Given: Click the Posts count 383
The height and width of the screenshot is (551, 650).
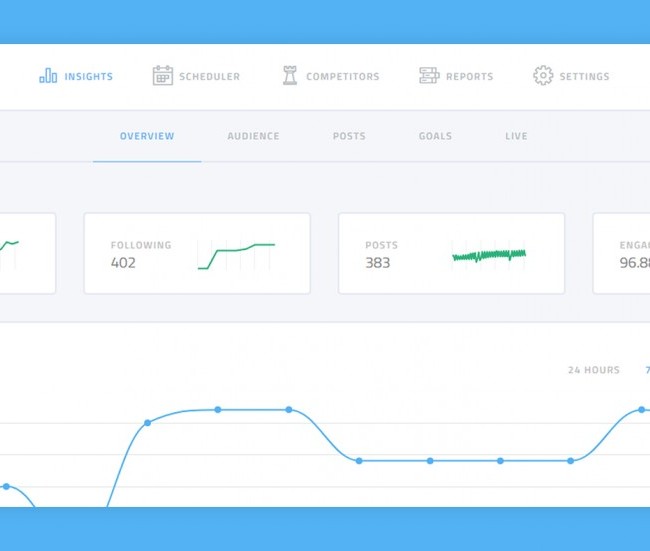Looking at the screenshot, I should (x=378, y=263).
